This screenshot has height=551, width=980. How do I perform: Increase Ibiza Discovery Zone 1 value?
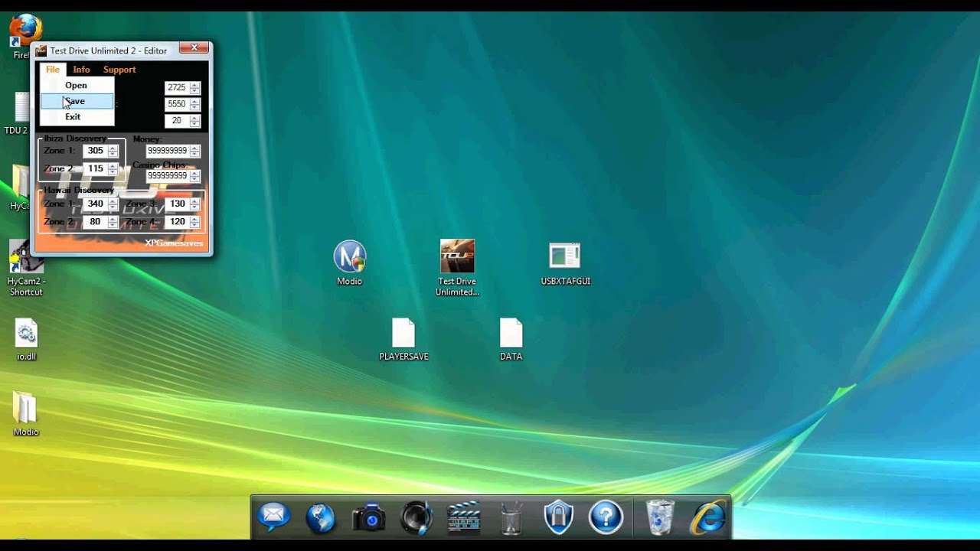click(113, 148)
